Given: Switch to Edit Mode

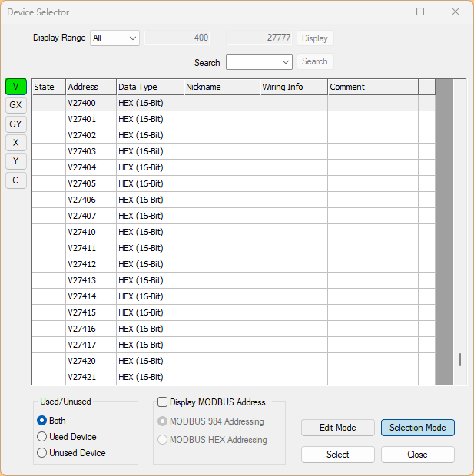Looking at the screenshot, I should coord(337,428).
